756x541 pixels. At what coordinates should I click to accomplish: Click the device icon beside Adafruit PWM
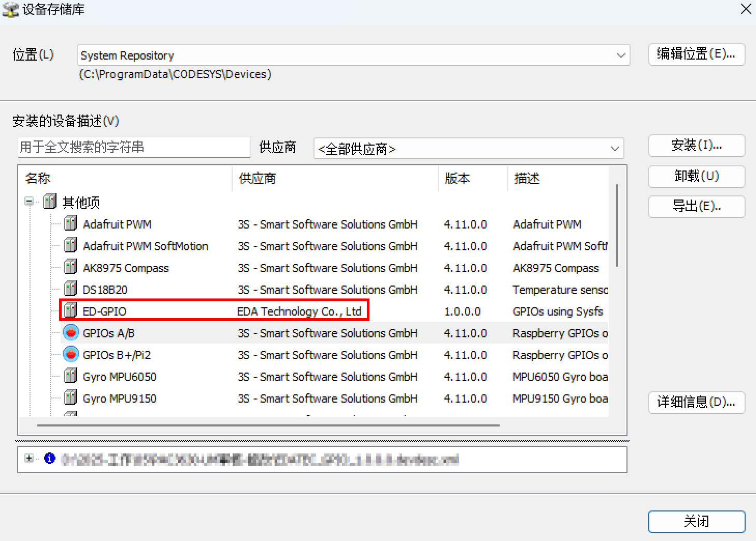pyautogui.click(x=70, y=223)
